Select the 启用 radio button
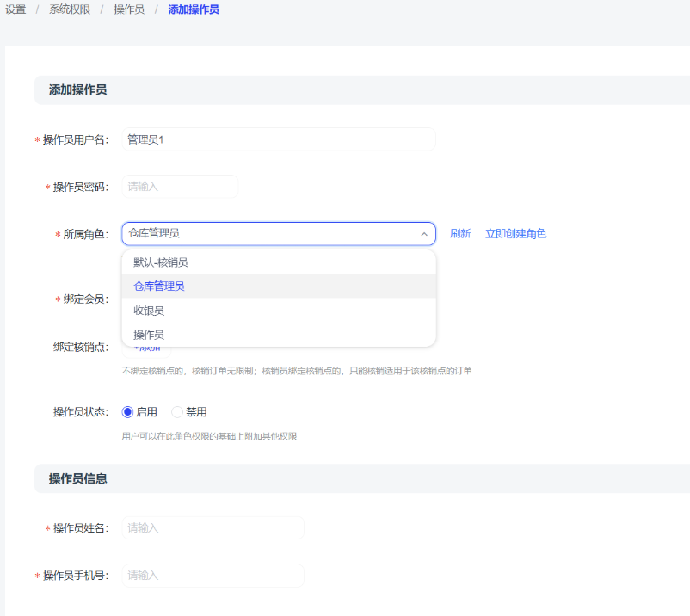 tap(128, 412)
